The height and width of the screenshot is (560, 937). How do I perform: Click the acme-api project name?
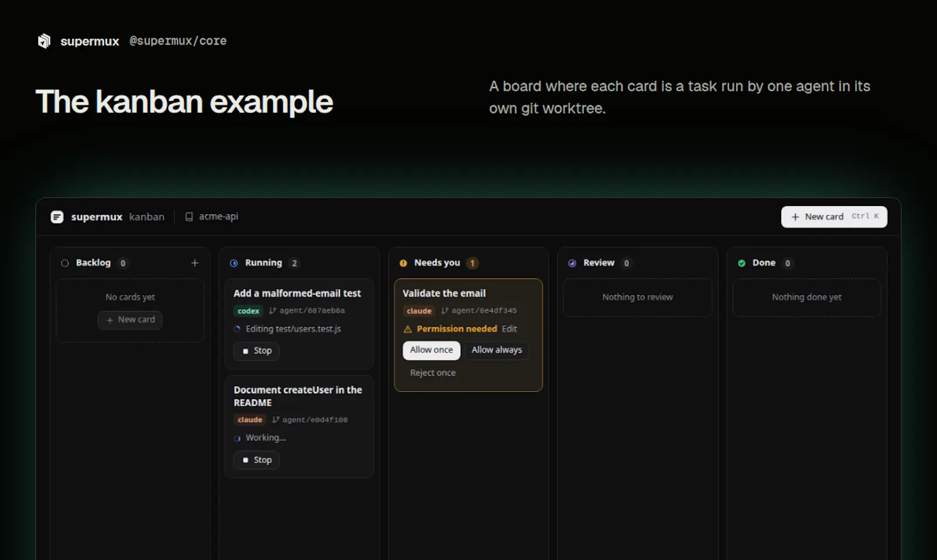pos(218,217)
